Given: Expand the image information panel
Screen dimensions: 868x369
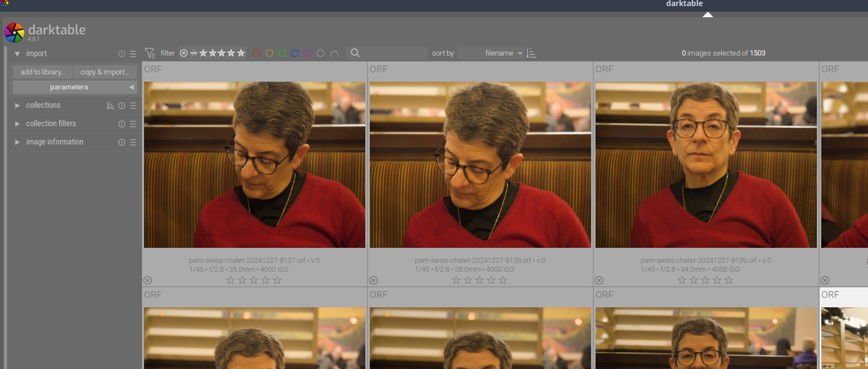Looking at the screenshot, I should 17,142.
